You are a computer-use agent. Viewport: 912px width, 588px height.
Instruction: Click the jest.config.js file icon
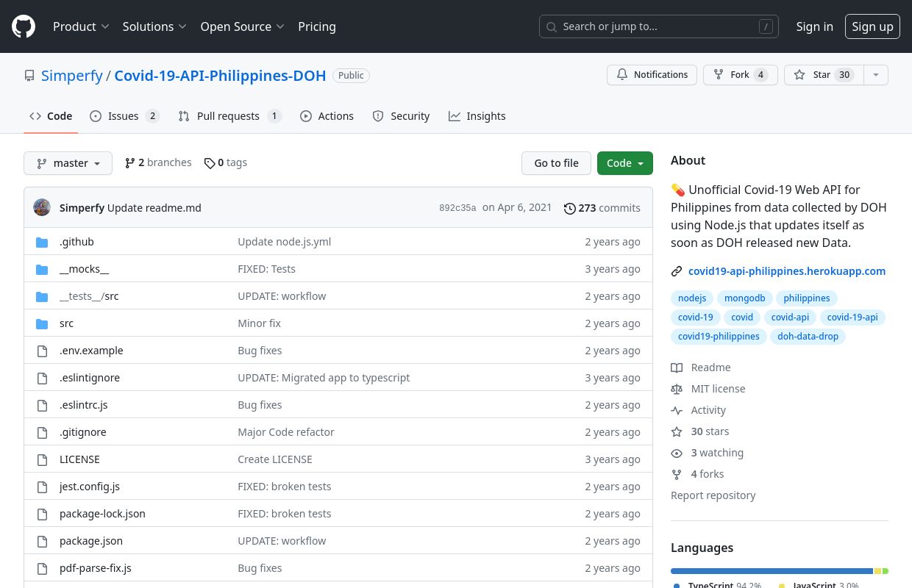pyautogui.click(x=42, y=487)
